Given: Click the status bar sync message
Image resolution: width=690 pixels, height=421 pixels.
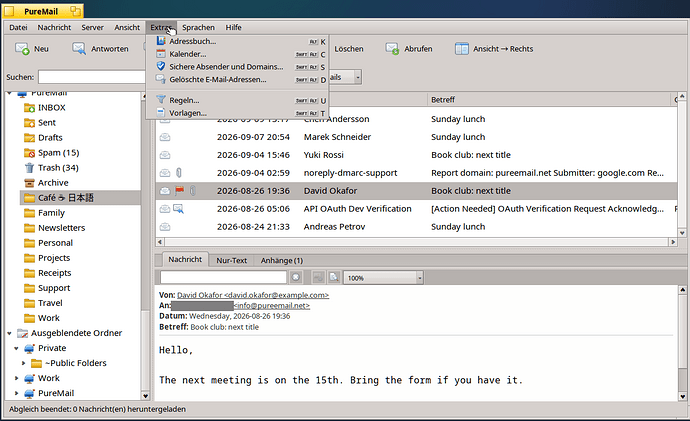Looking at the screenshot, I should coord(97,409).
